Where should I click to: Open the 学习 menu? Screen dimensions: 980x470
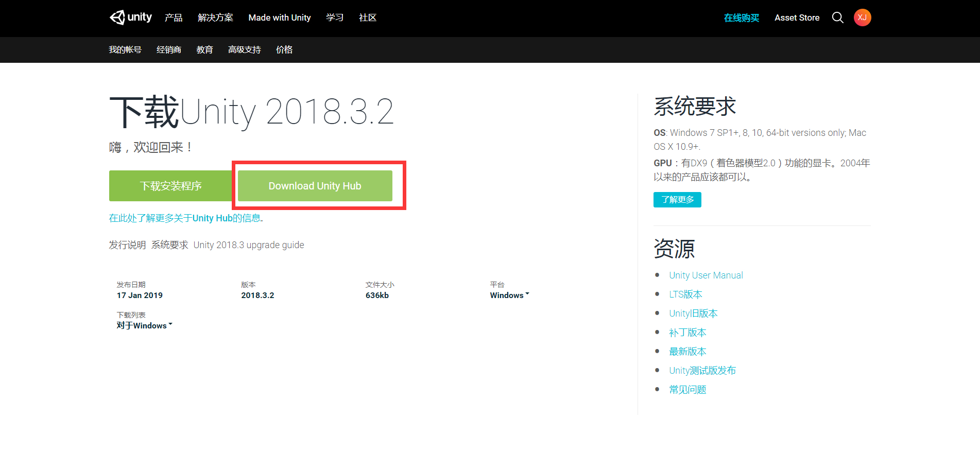point(335,18)
